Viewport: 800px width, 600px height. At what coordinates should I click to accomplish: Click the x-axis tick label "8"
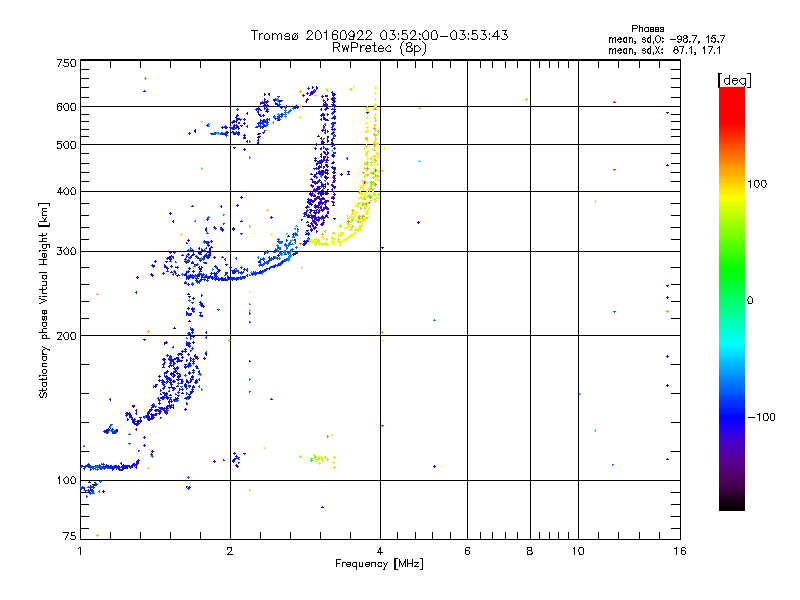[x=530, y=551]
